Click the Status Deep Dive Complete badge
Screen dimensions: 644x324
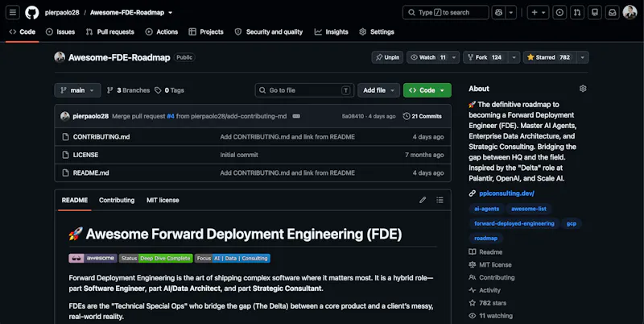(156, 258)
